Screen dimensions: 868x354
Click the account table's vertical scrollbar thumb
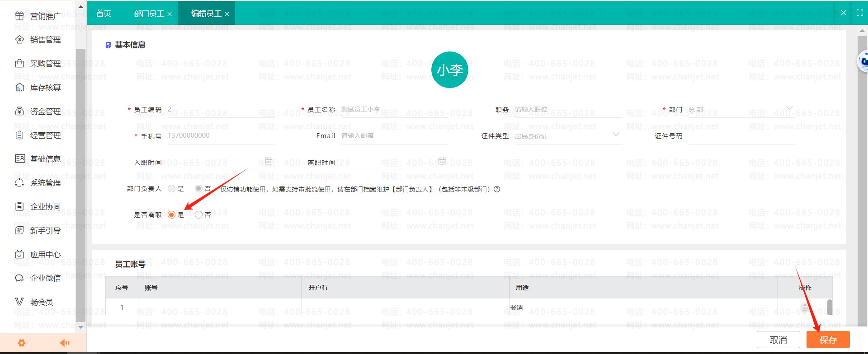coord(830,307)
